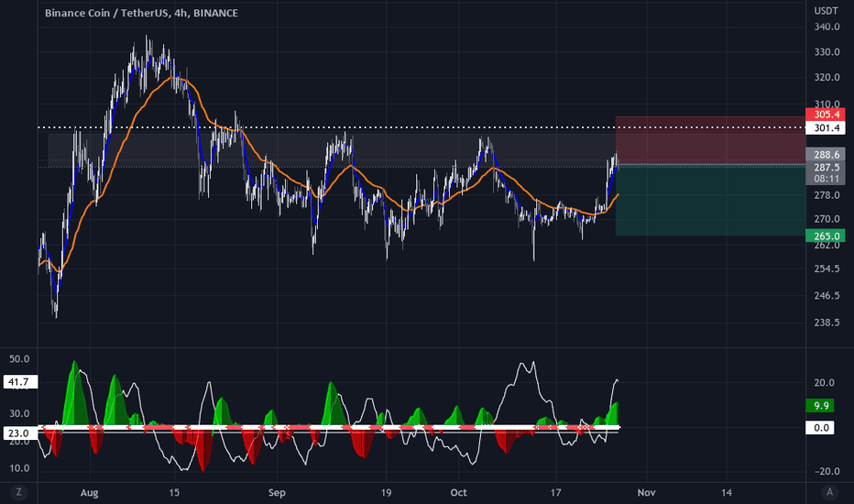
Task: Click the Z timezone button at bottom left
Action: pos(18,492)
